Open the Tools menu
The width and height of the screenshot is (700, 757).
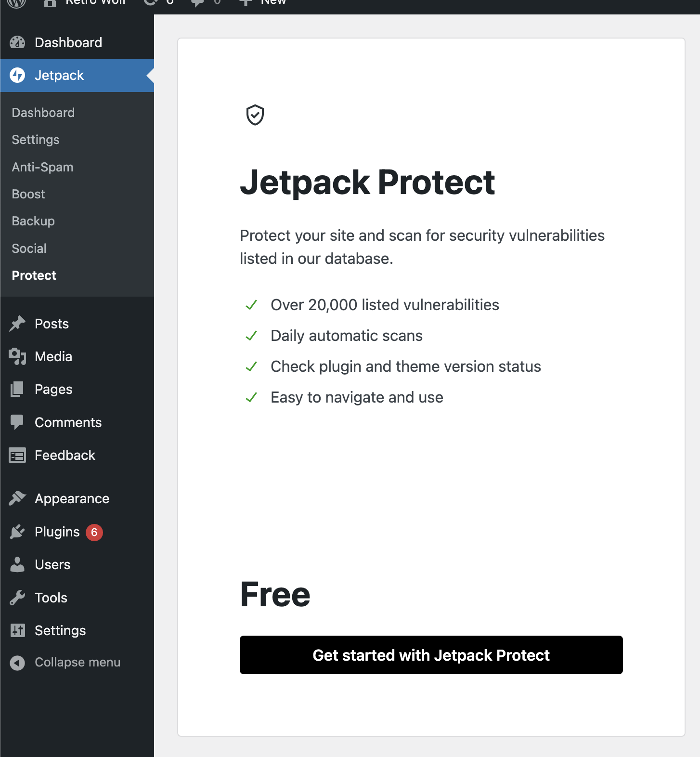(77, 598)
